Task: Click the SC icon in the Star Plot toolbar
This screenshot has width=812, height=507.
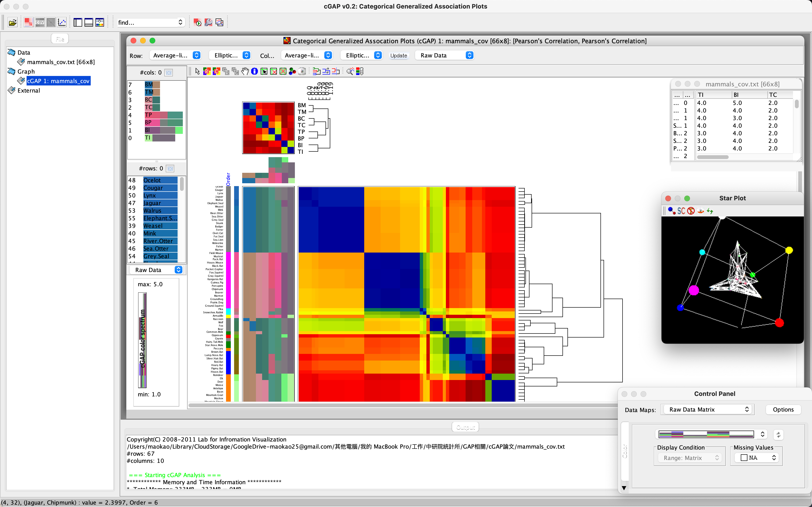Action: [x=682, y=211]
